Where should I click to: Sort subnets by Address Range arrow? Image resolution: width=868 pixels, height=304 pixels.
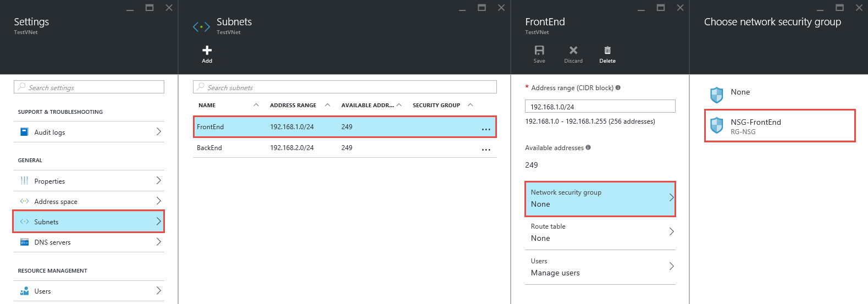pyautogui.click(x=328, y=105)
